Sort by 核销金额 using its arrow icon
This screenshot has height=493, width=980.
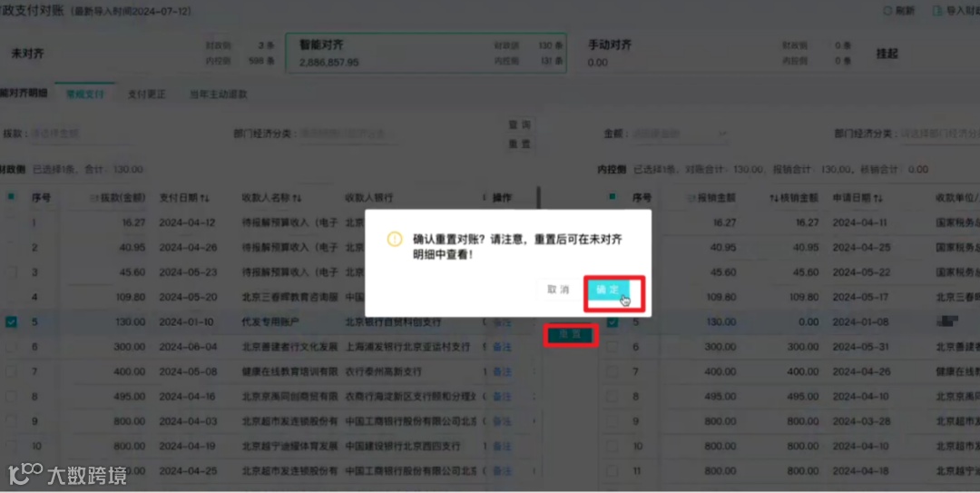pos(773,198)
